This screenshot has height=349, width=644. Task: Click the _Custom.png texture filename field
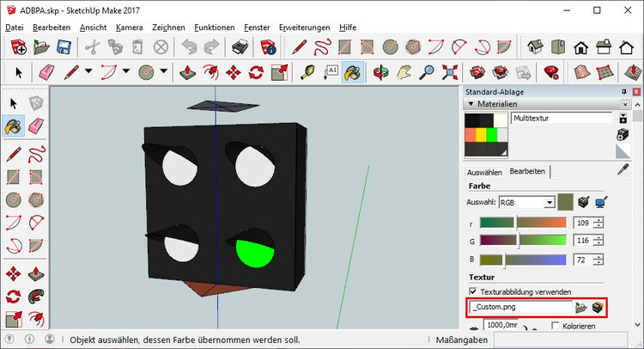point(519,306)
